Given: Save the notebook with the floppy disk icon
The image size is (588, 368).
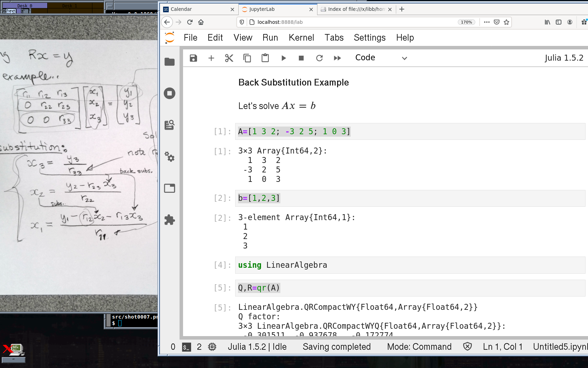Looking at the screenshot, I should [193, 58].
